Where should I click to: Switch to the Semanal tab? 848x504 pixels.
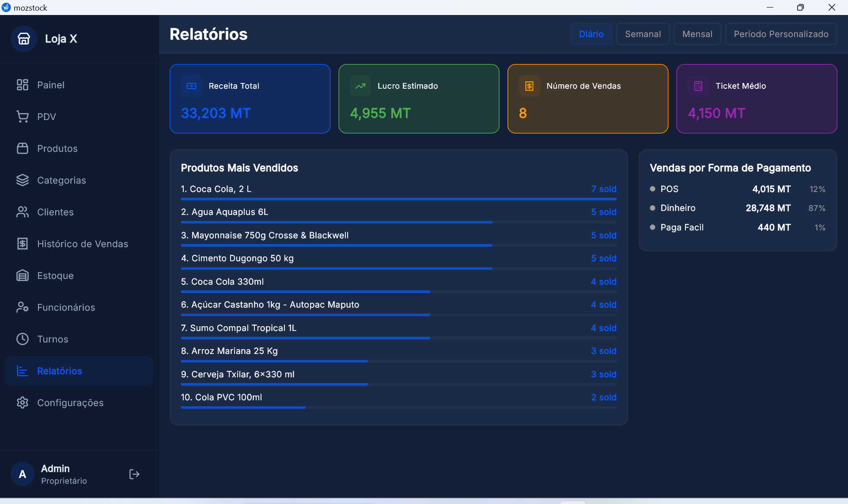643,34
